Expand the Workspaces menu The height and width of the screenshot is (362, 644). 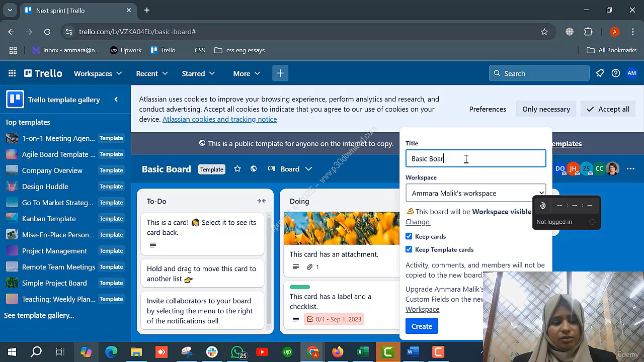point(98,73)
